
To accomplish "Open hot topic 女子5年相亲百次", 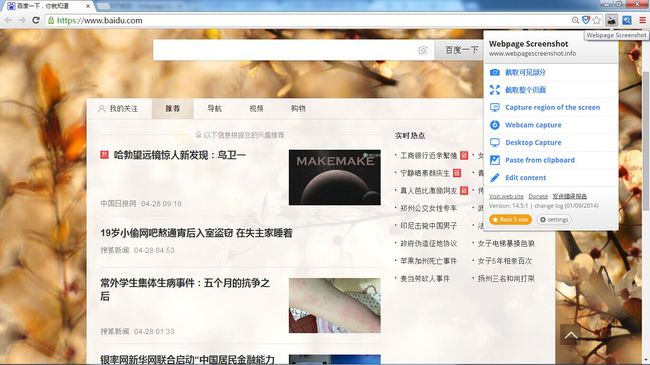I will point(505,261).
